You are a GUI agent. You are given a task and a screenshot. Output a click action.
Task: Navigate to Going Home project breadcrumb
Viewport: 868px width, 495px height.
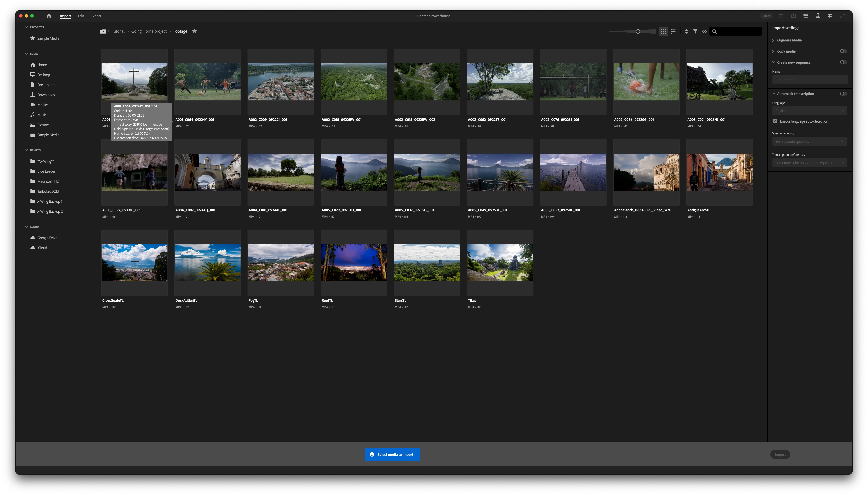click(149, 31)
